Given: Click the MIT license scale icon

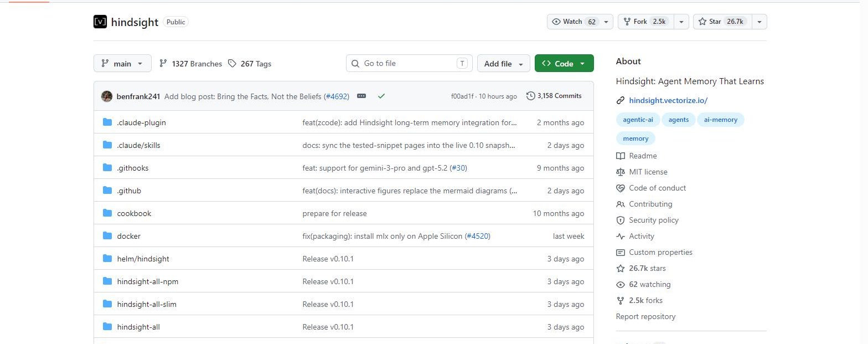Looking at the screenshot, I should click(x=621, y=172).
